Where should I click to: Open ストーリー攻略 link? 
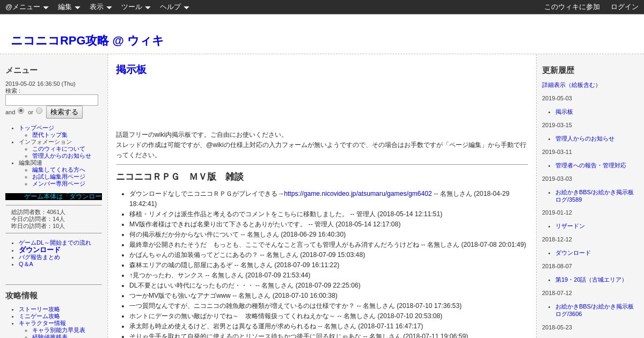click(39, 309)
